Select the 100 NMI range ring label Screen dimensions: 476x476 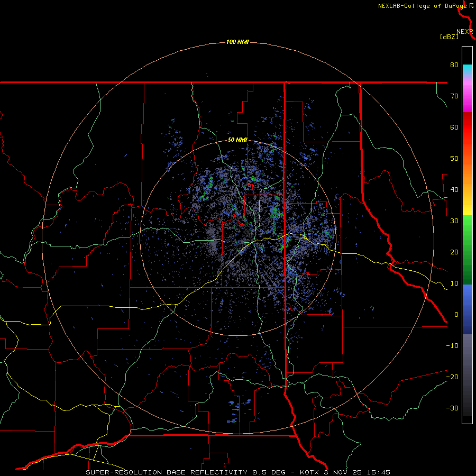tap(237, 42)
